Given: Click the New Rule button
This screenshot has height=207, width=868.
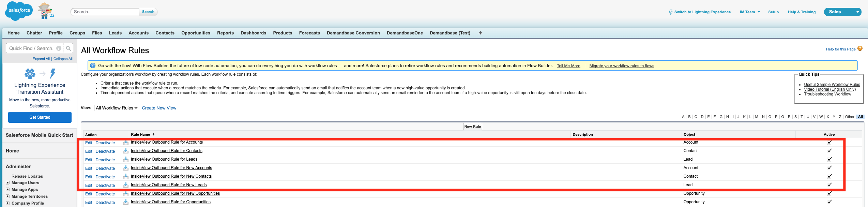Looking at the screenshot, I should tap(472, 127).
